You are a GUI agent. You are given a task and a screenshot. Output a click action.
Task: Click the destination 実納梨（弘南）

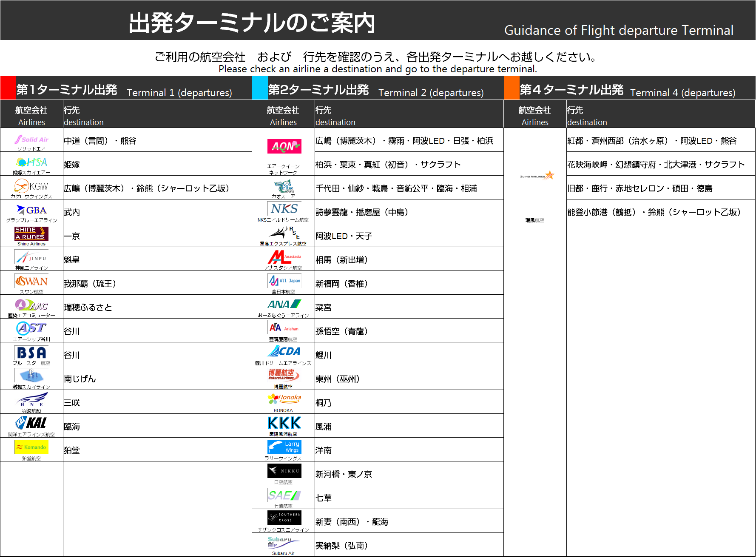(342, 546)
